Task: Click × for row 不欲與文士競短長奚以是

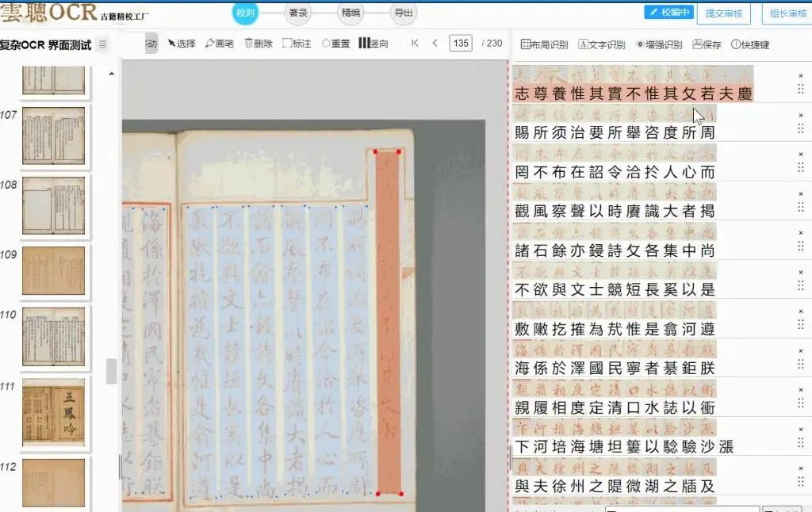Action: click(x=801, y=273)
